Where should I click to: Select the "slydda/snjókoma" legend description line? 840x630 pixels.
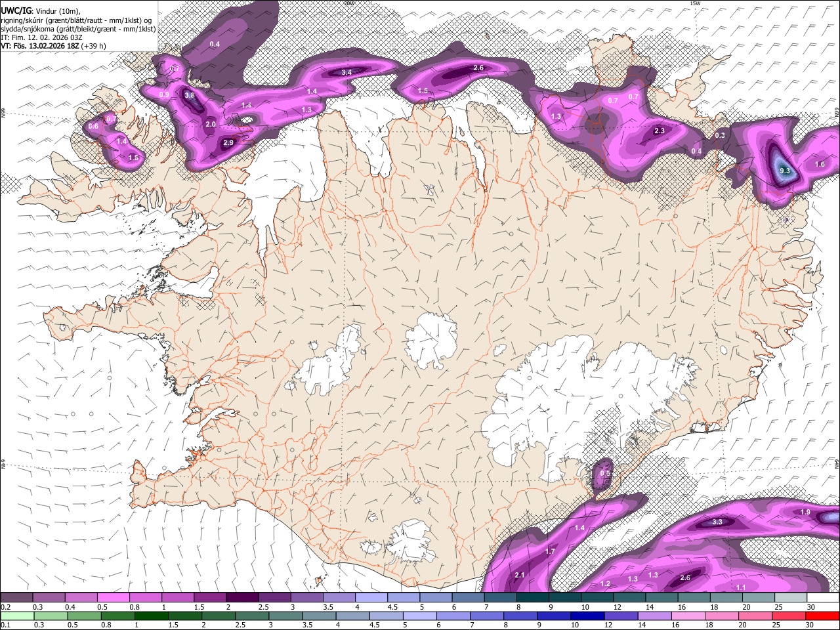[78, 29]
